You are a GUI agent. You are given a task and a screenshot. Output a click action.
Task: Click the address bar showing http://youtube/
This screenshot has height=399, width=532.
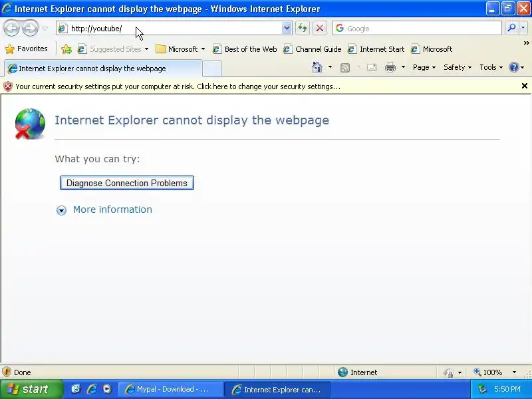click(x=169, y=29)
